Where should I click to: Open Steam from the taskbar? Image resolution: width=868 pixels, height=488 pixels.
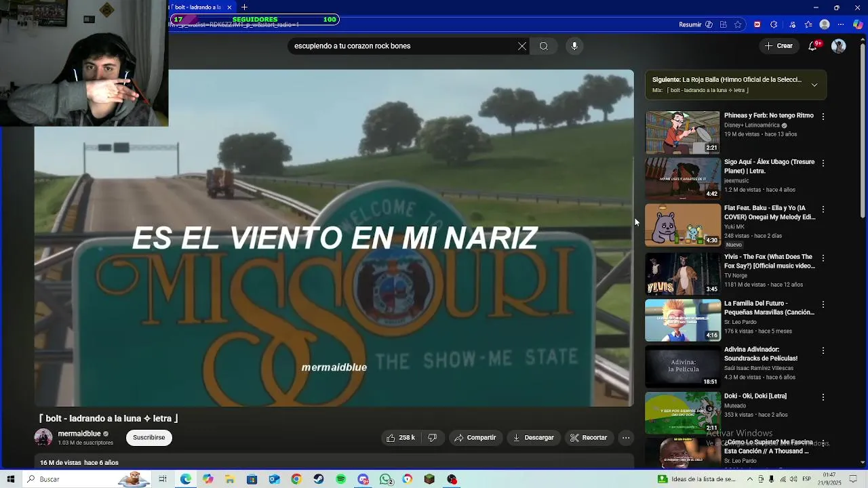coord(318,479)
